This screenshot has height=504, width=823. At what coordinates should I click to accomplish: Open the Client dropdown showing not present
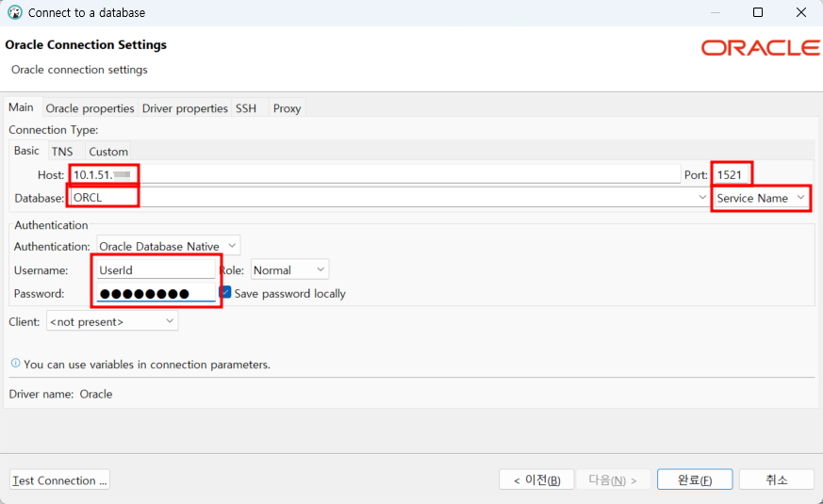pos(112,321)
